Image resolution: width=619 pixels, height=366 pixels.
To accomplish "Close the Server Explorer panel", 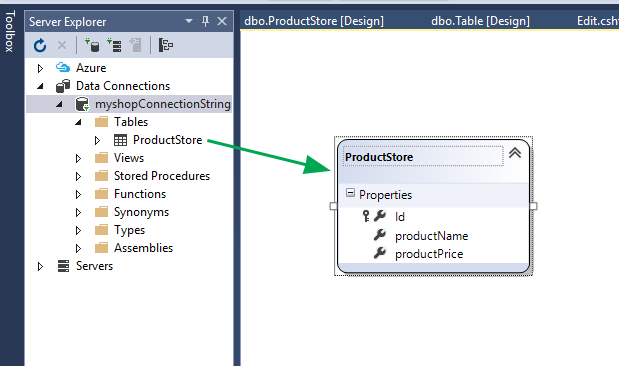I will click(x=222, y=21).
